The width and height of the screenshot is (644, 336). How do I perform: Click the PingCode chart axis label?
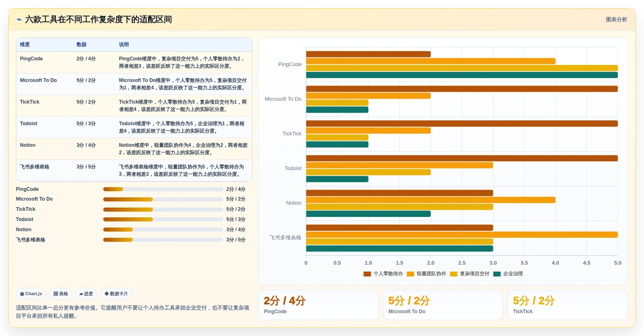pyautogui.click(x=290, y=64)
